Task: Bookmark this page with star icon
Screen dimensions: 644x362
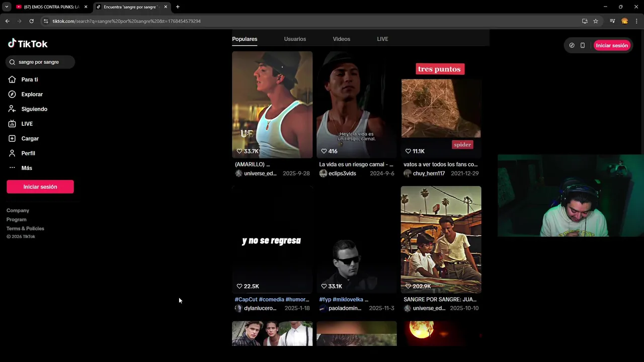Action: 596,21
